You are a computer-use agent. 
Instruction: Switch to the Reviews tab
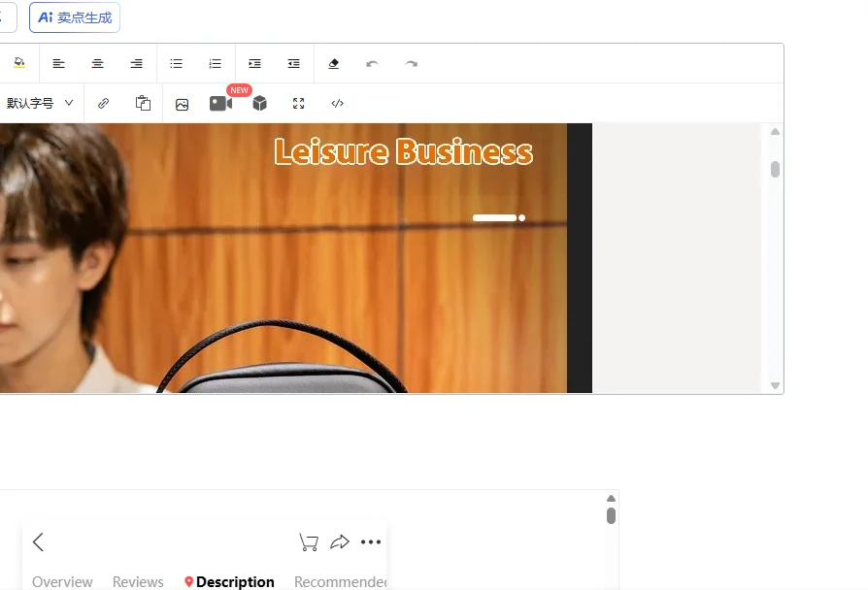pyautogui.click(x=138, y=581)
